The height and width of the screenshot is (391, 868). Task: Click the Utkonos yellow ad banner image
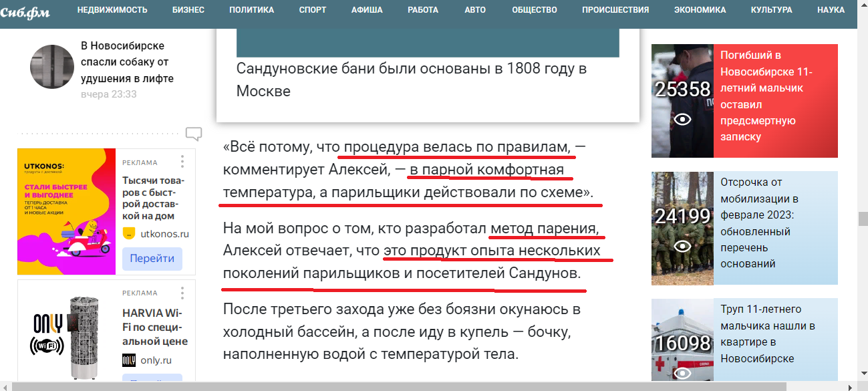pyautogui.click(x=66, y=211)
